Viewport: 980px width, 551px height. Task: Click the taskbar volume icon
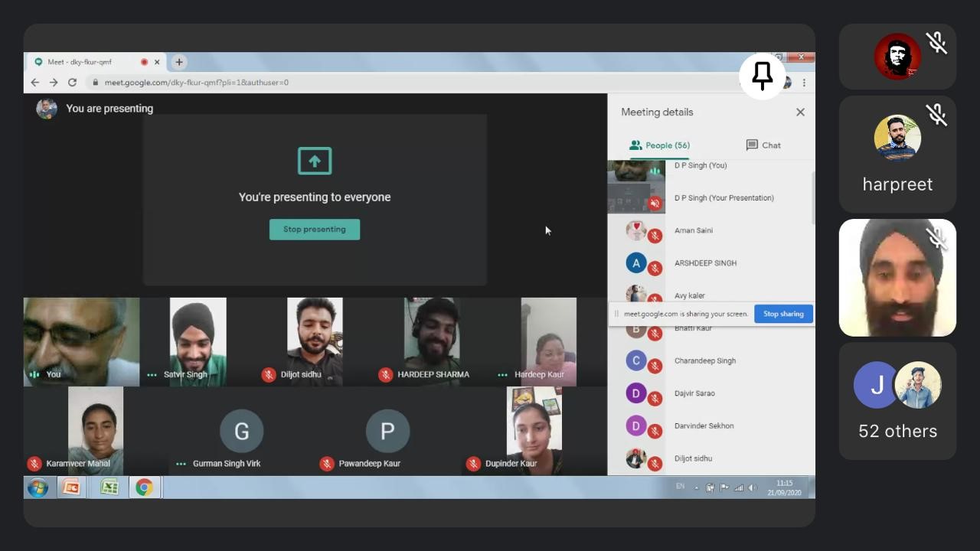click(x=753, y=487)
